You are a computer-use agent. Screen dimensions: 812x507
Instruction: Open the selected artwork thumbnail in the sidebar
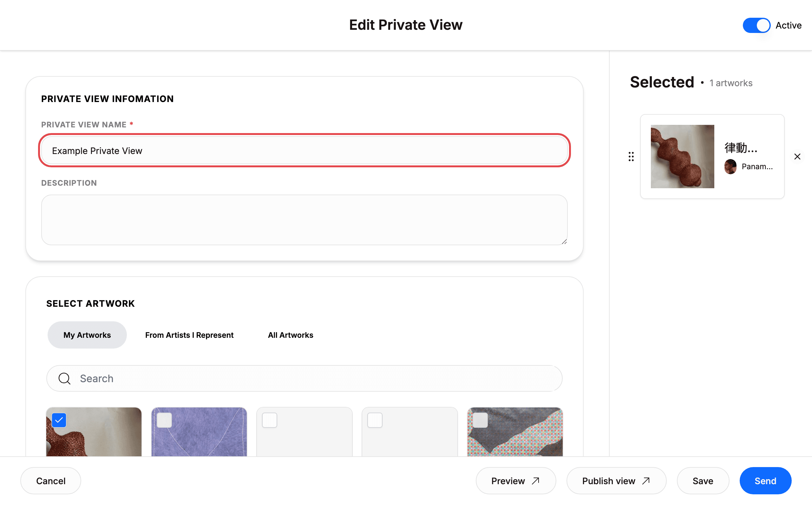(x=682, y=157)
